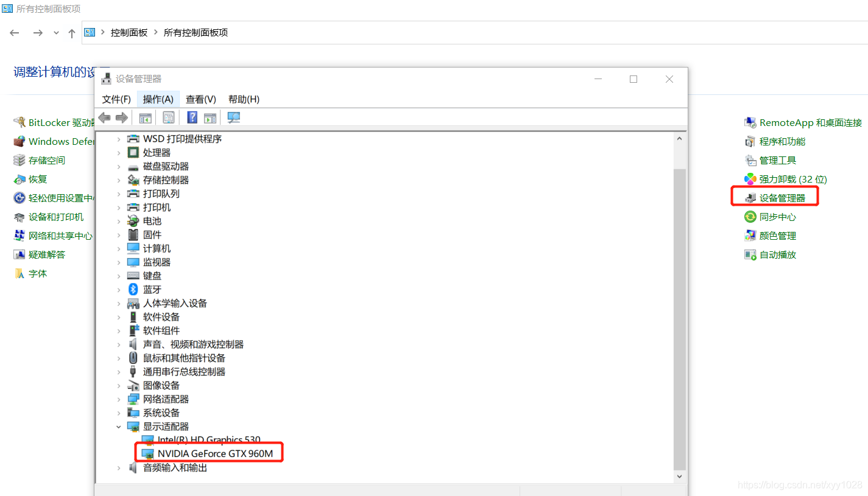Click the 字体 fonts folder icon
Image resolution: width=868 pixels, height=496 pixels.
tap(19, 274)
